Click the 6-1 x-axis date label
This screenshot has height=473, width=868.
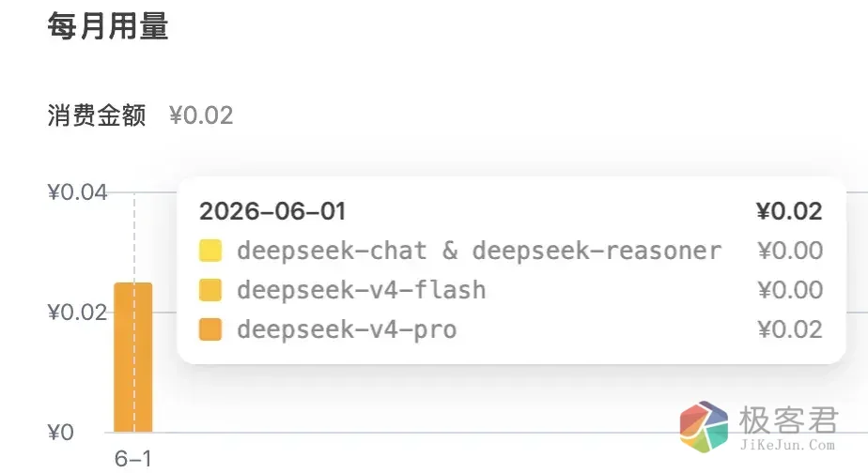132,459
